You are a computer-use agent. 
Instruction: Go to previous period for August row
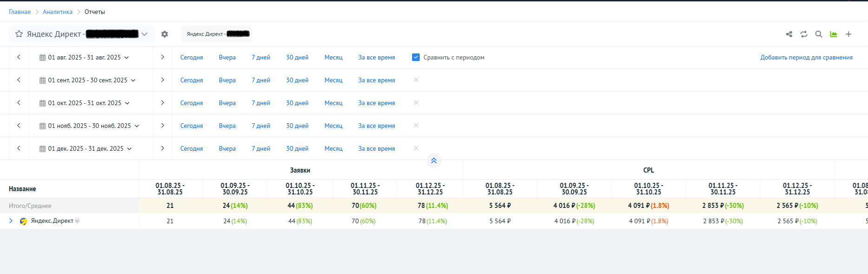(x=19, y=57)
